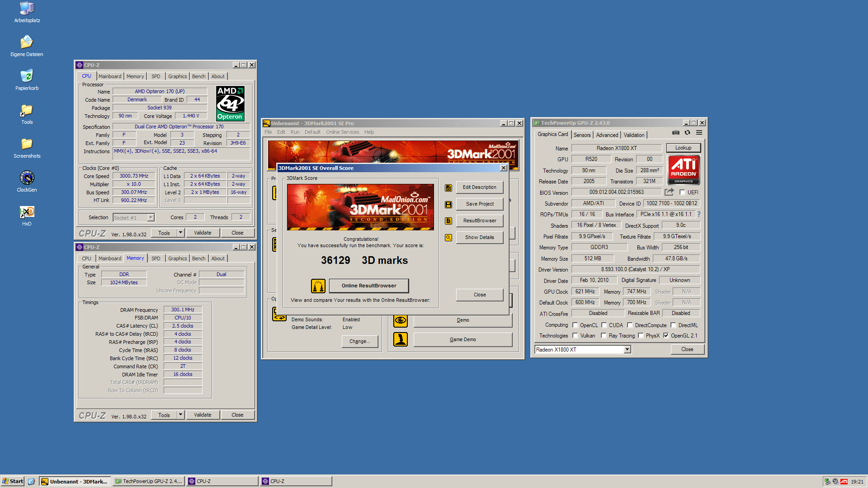Toggle the Vulkan checkbox
Viewport: 868px width, 488px height.
pos(575,336)
